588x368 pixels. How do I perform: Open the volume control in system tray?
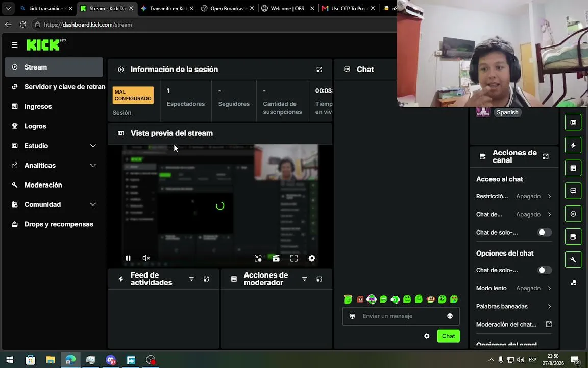pos(521,360)
